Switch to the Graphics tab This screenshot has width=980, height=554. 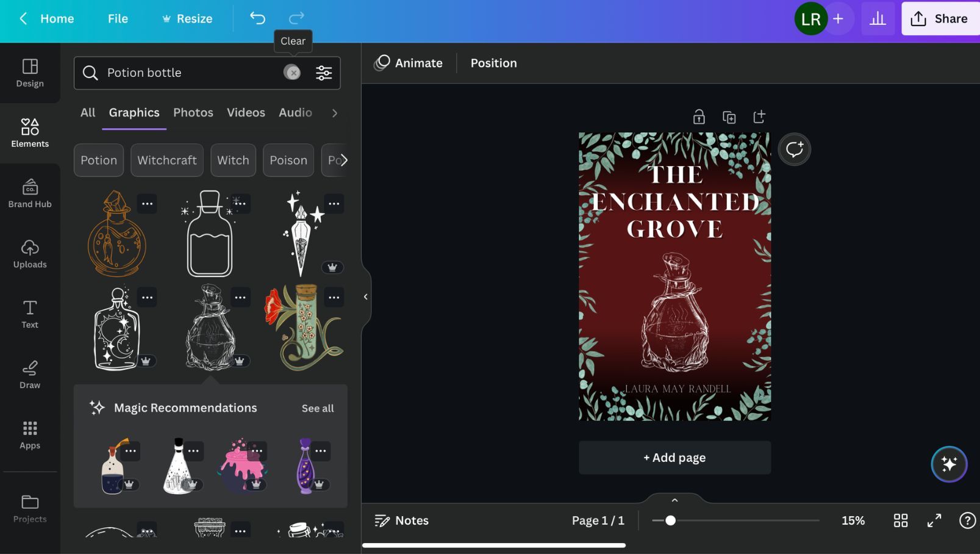(134, 112)
